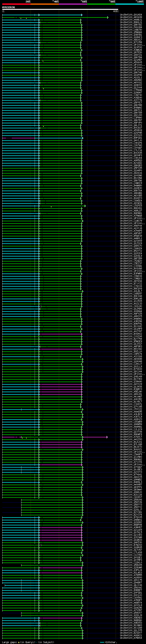The height and width of the screenshot is (644, 146).
Task: Click hit label UniRef100_A6V698
Action: click(x=131, y=359)
